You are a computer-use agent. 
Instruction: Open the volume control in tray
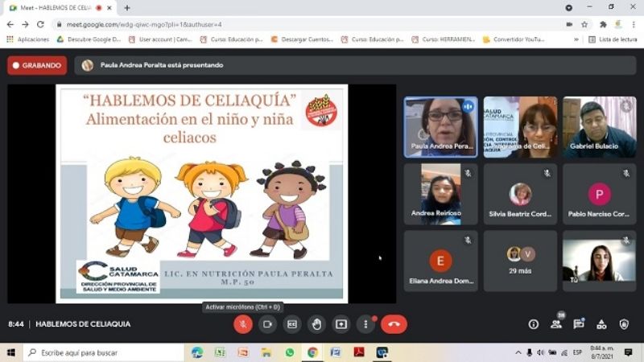[540, 352]
